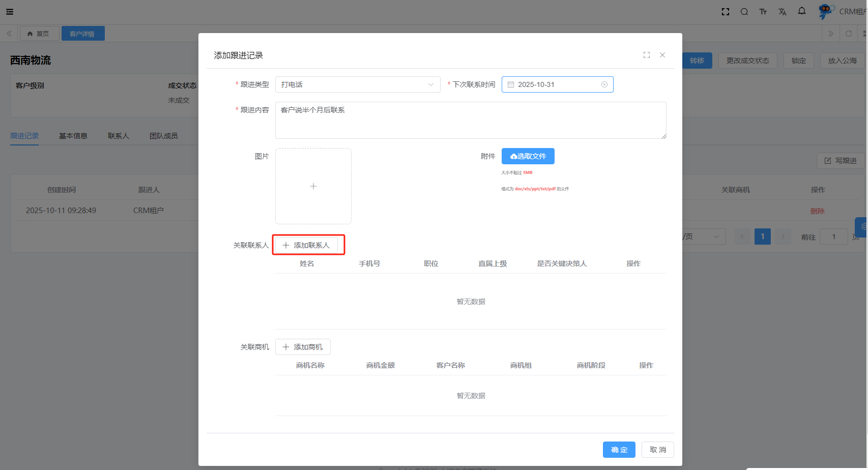Viewport: 868px width, 470px height.
Task: Focus the follow-up content text area
Action: [x=470, y=120]
